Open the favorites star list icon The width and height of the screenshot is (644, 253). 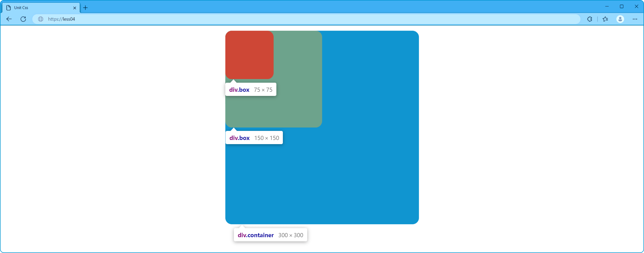[605, 19]
